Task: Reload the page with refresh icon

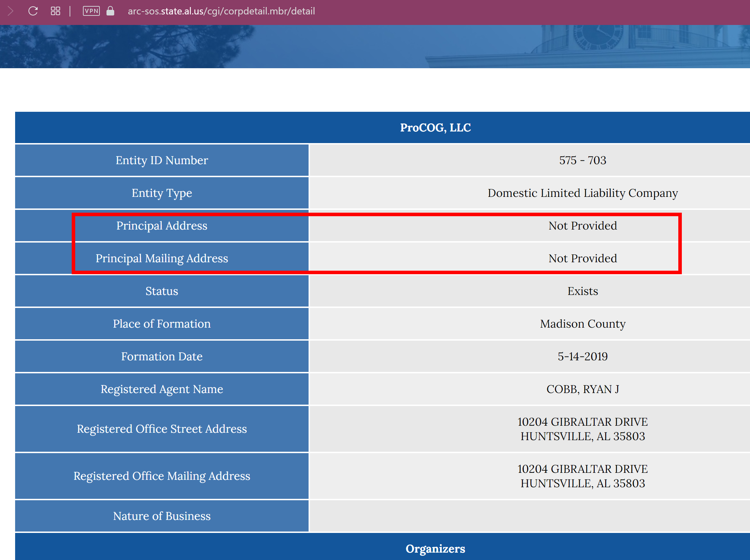Action: click(33, 11)
